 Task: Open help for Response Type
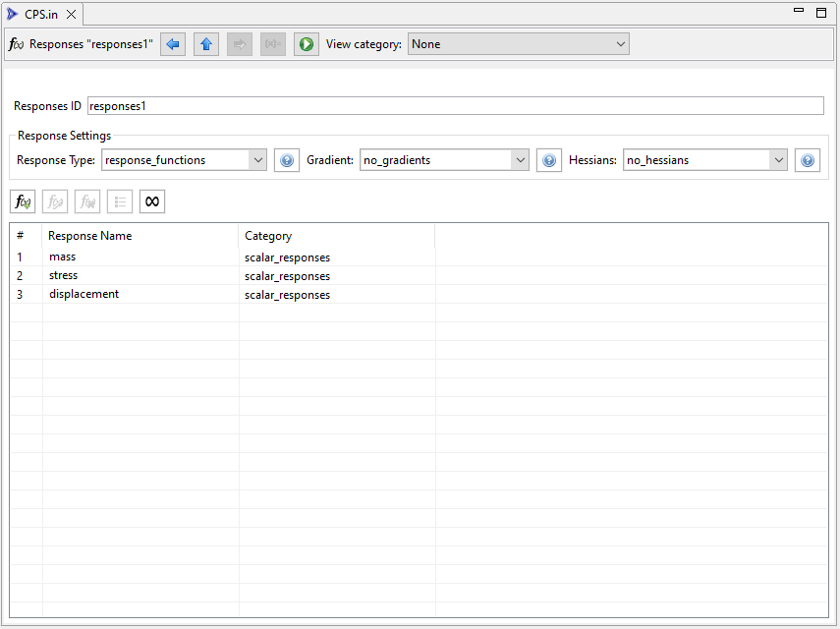click(x=287, y=160)
